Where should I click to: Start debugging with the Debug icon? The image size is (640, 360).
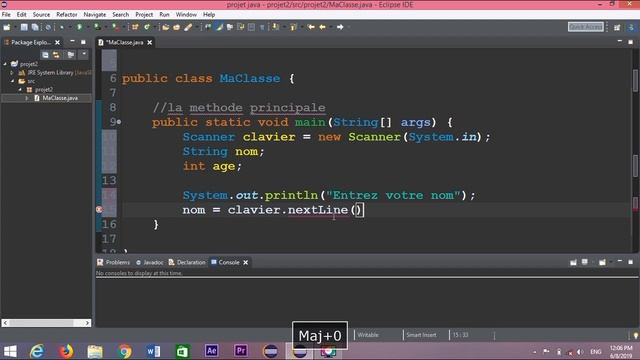62,27
